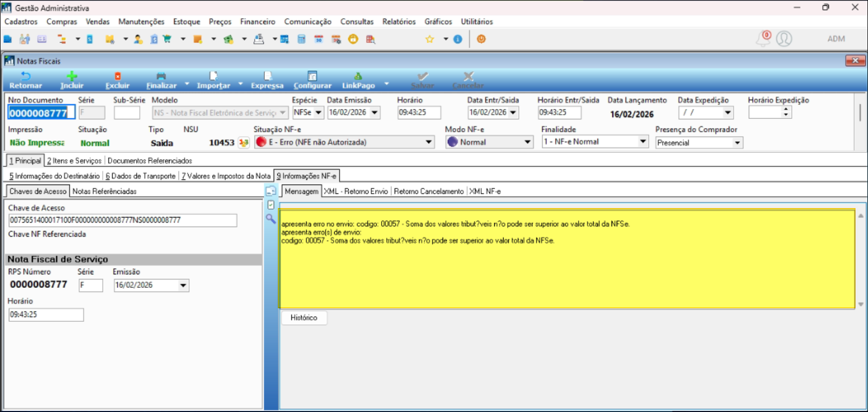Open the Finalidade dropdown list
Viewport: 868px width, 412px height.
[643, 141]
